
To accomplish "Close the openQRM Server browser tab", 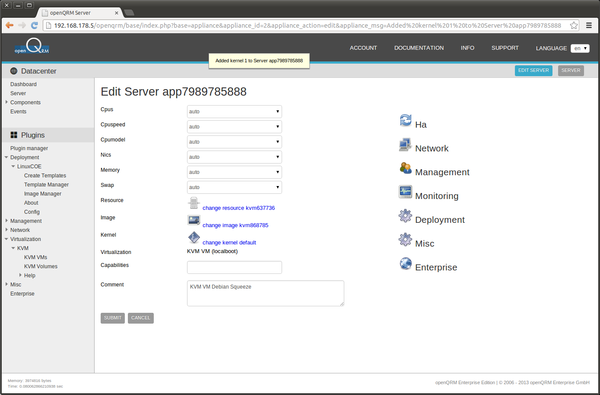I will (117, 13).
